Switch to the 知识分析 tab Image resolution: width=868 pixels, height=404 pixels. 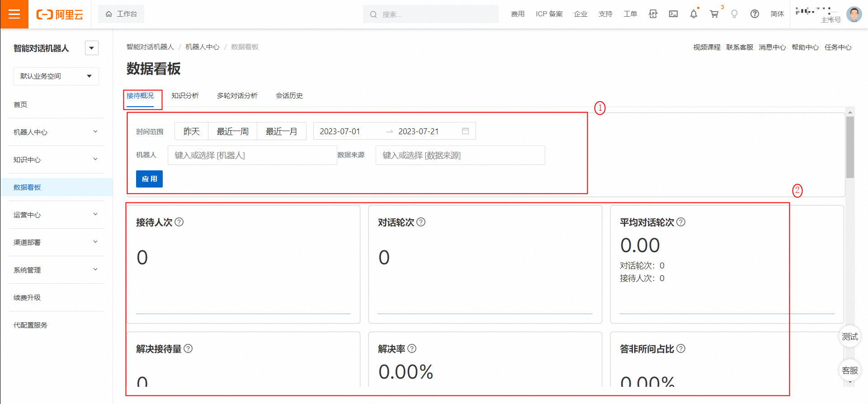[185, 95]
